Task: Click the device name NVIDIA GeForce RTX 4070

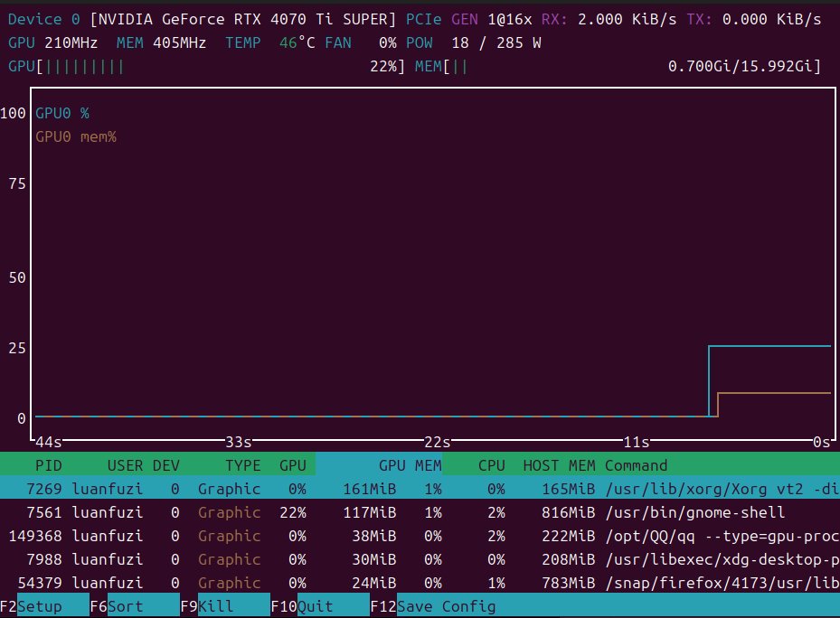Action: click(243, 19)
